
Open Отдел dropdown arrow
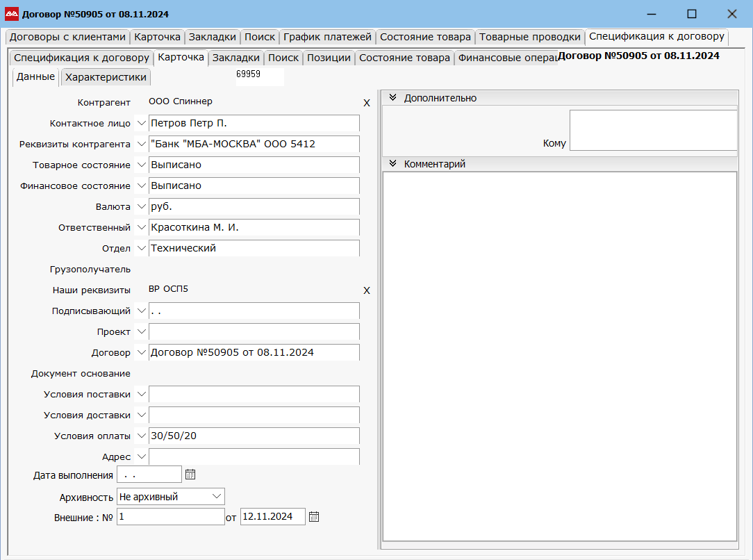(x=141, y=248)
